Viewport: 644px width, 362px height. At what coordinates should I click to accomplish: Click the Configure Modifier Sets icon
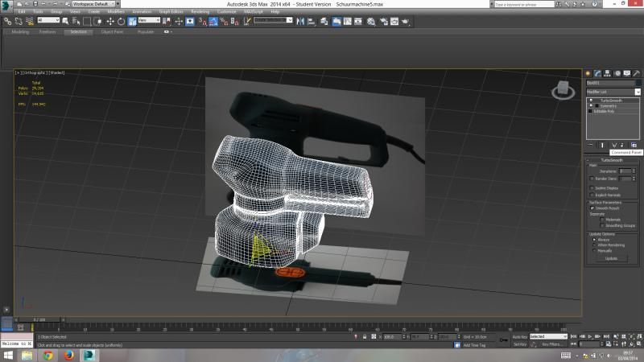click(634, 145)
